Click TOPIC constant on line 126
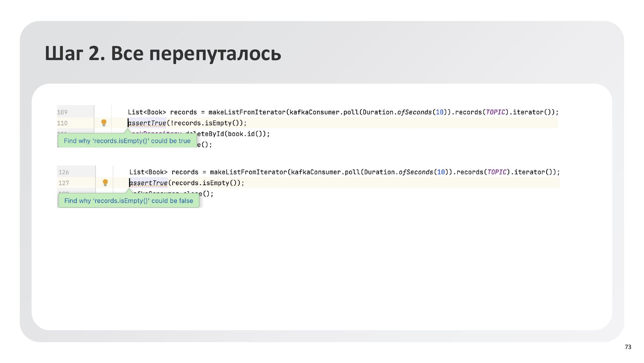The image size is (644, 363). coord(496,172)
